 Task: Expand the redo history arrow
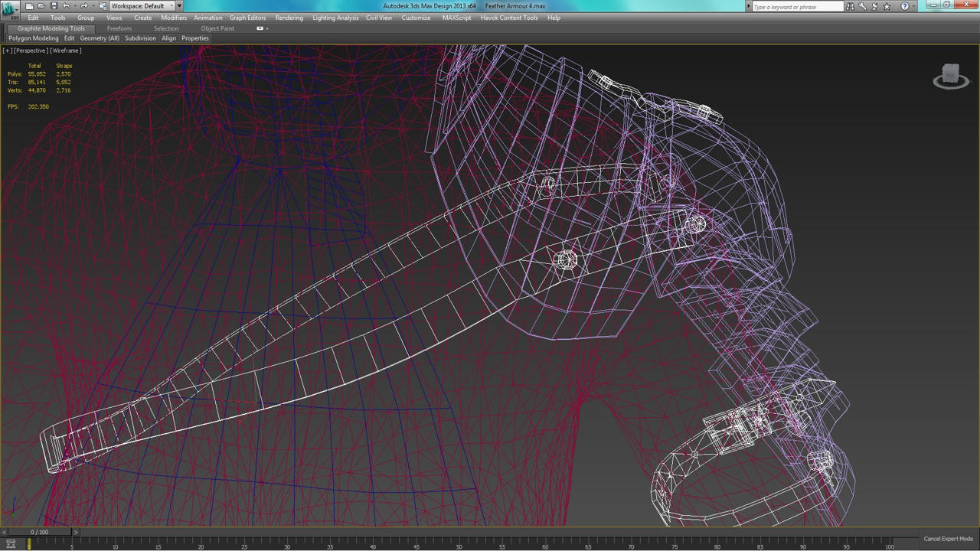point(93,6)
